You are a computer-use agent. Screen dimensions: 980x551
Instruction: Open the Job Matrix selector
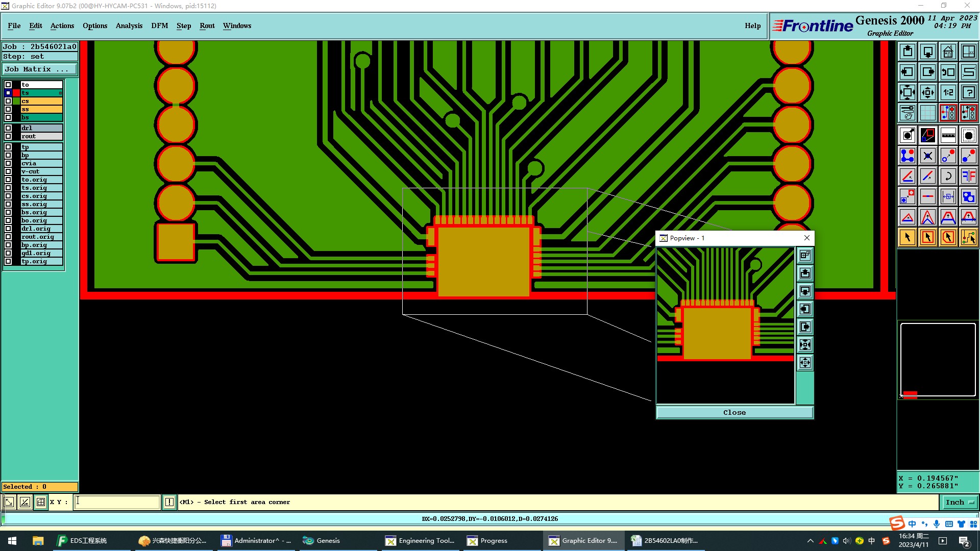[x=40, y=69]
